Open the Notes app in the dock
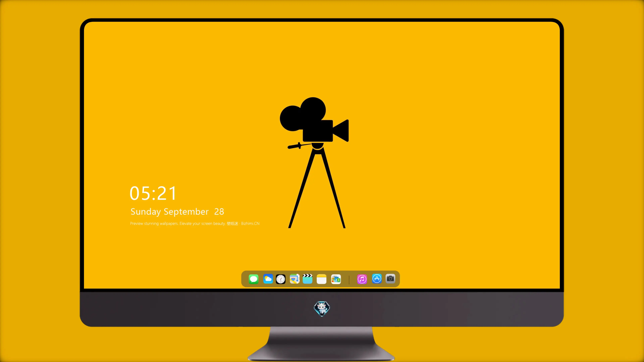Viewport: 644px width, 362px height. click(x=321, y=279)
